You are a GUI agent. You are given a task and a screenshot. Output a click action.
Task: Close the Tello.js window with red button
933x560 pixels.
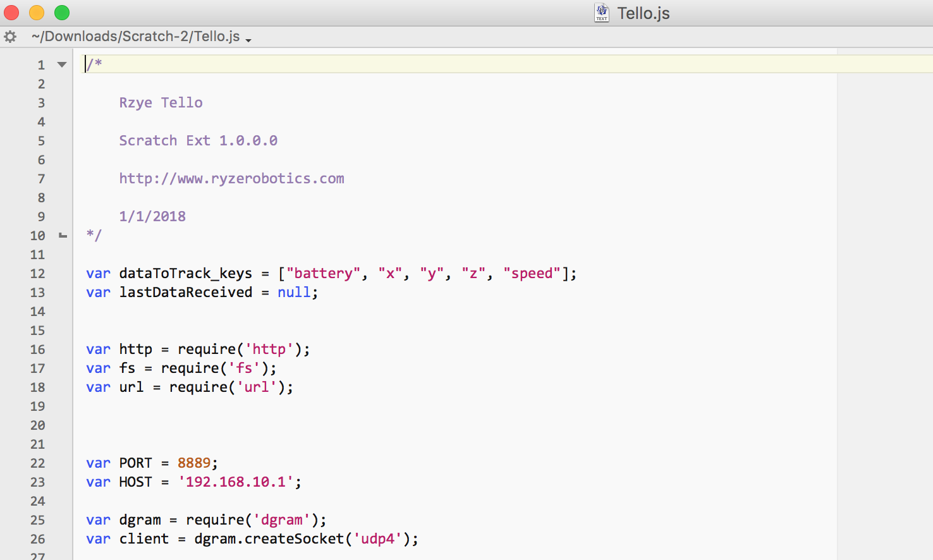pos(11,13)
